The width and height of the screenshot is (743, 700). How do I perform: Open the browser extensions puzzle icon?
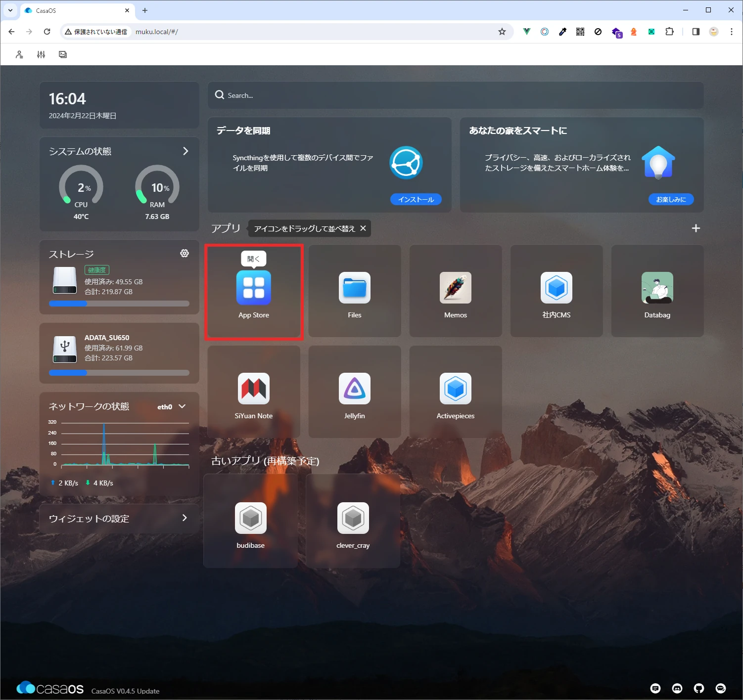point(669,32)
